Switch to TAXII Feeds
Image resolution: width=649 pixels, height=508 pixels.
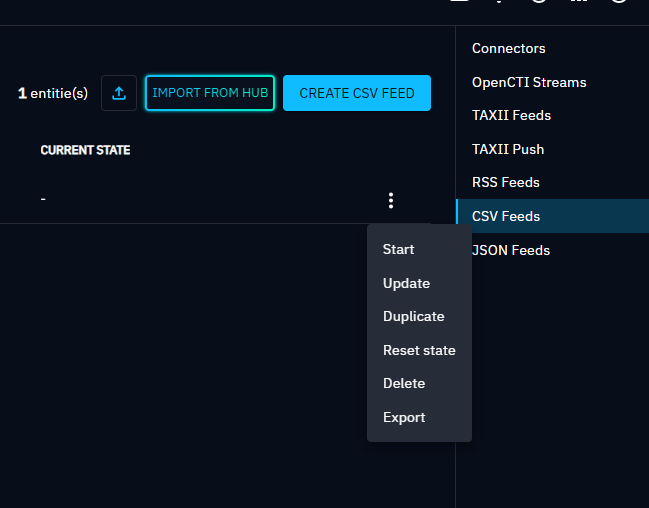tap(511, 115)
